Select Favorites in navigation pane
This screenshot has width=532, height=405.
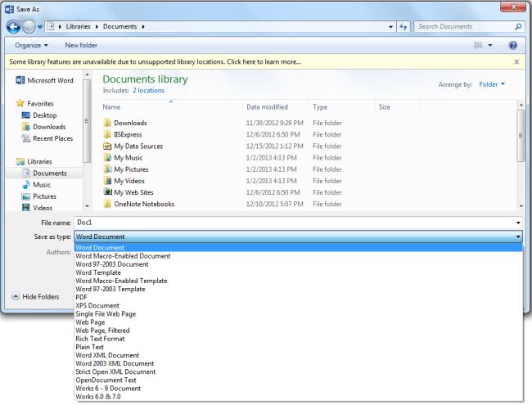(x=35, y=103)
